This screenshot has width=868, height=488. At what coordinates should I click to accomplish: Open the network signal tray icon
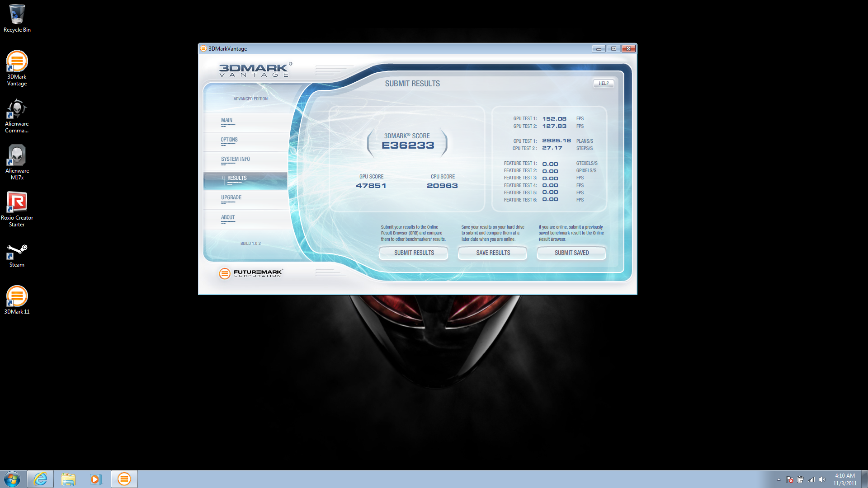(x=811, y=479)
